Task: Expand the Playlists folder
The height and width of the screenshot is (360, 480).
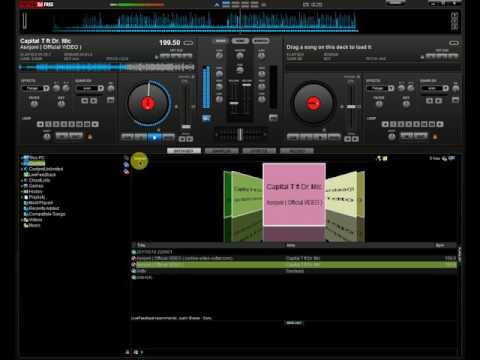Action: 22,197
